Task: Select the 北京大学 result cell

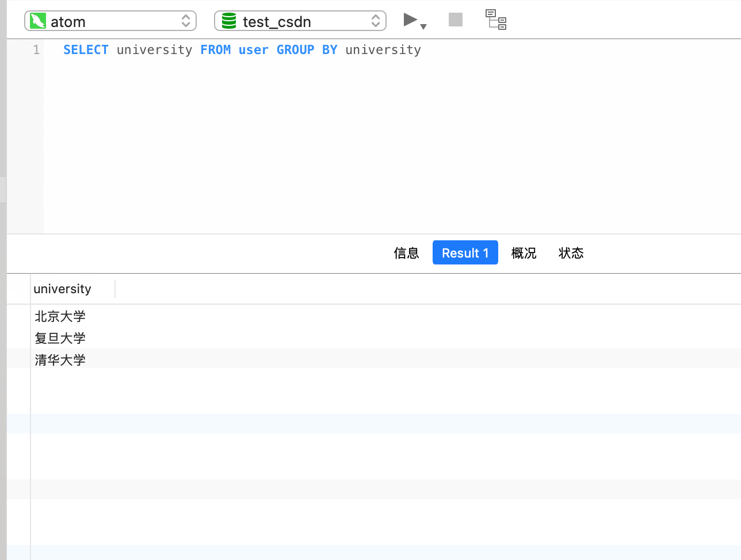Action: pyautogui.click(x=60, y=316)
